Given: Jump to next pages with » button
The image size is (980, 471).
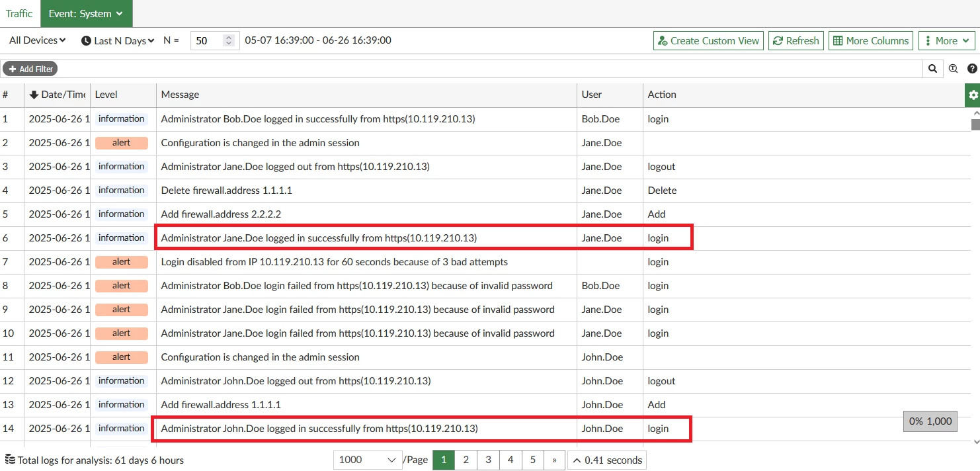Looking at the screenshot, I should tap(554, 460).
